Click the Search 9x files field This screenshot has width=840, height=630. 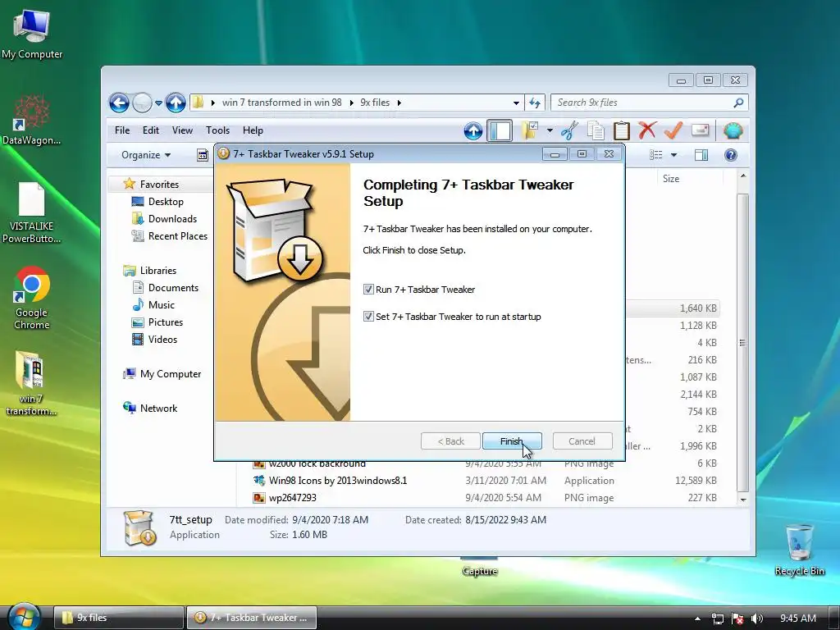(650, 103)
